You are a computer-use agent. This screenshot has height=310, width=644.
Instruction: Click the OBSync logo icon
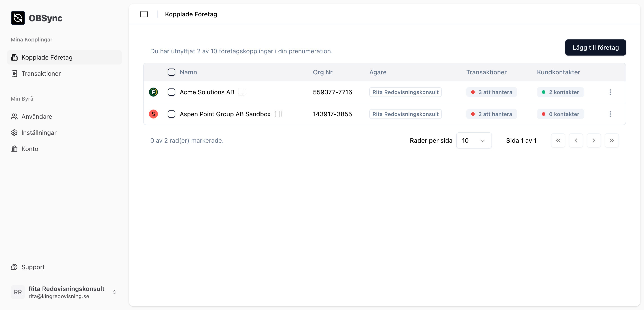tap(18, 18)
